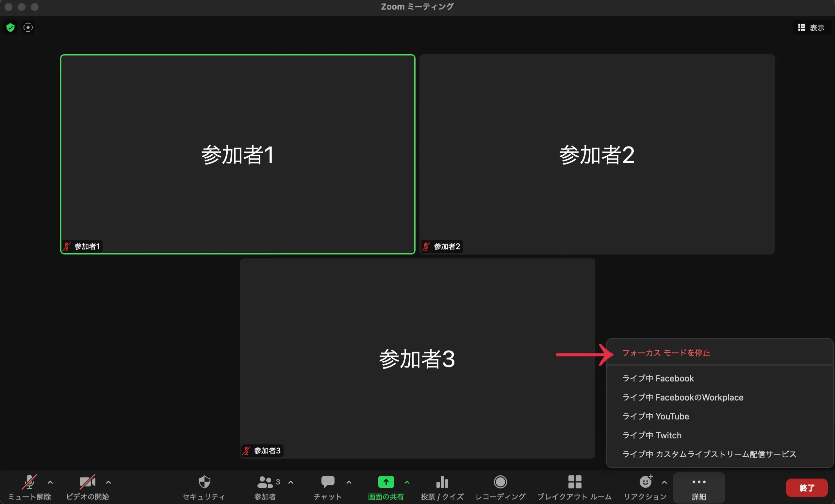Expand the green share screen options chevron
The width and height of the screenshot is (835, 504).
tap(407, 482)
